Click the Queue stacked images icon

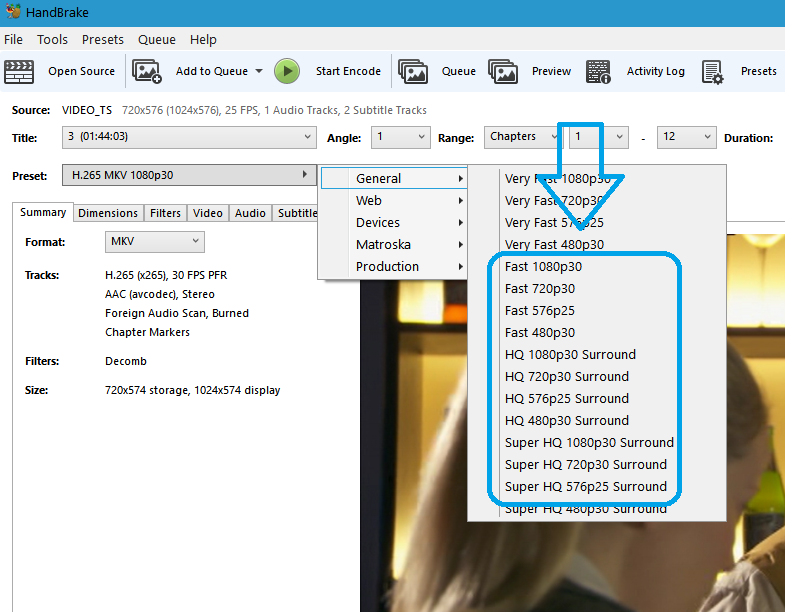click(413, 72)
